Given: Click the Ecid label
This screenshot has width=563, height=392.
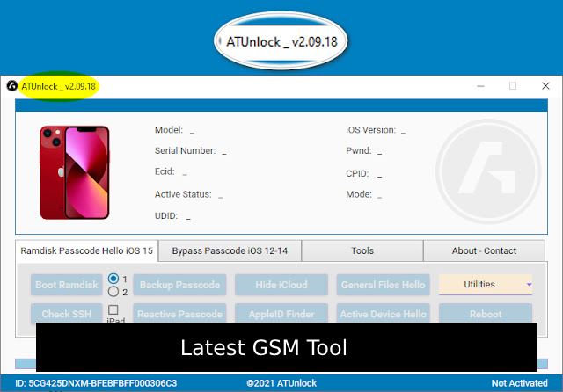Looking at the screenshot, I should 165,171.
